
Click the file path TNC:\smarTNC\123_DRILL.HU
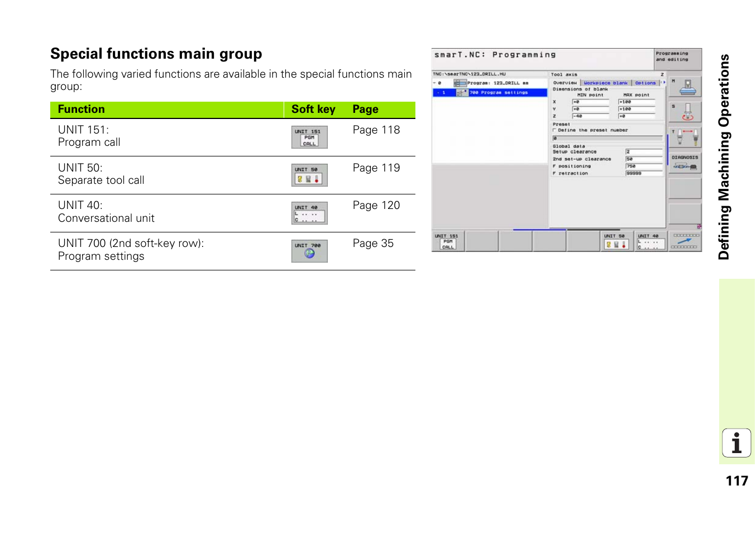[x=469, y=74]
